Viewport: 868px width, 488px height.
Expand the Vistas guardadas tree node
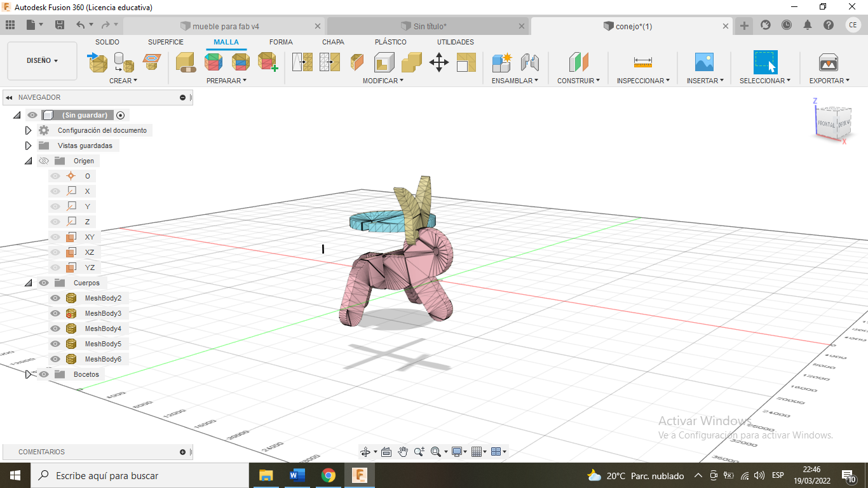click(x=28, y=146)
